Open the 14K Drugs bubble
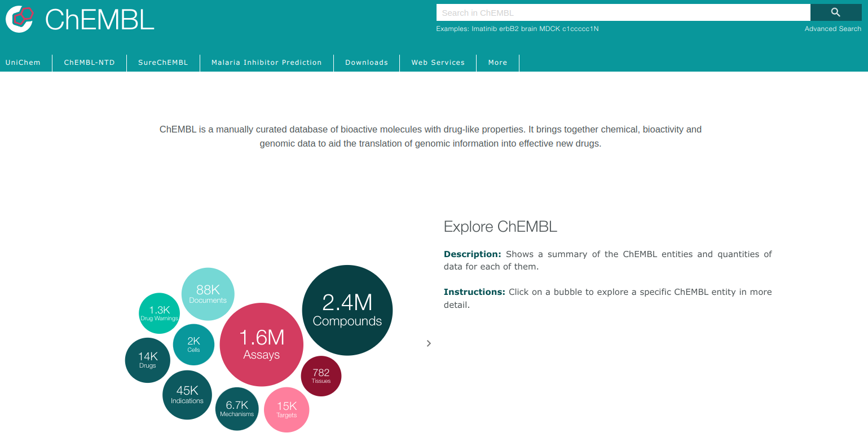 click(147, 360)
